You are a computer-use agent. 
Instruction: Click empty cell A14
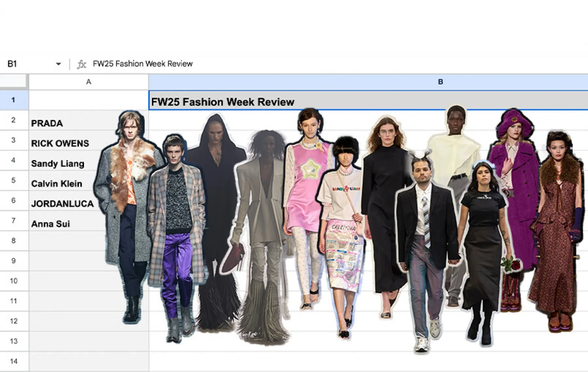pos(89,362)
